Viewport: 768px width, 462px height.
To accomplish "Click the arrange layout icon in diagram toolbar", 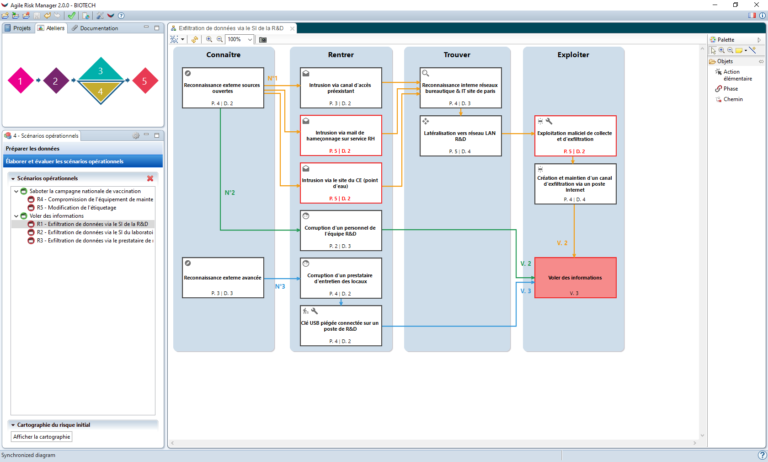I will (174, 39).
